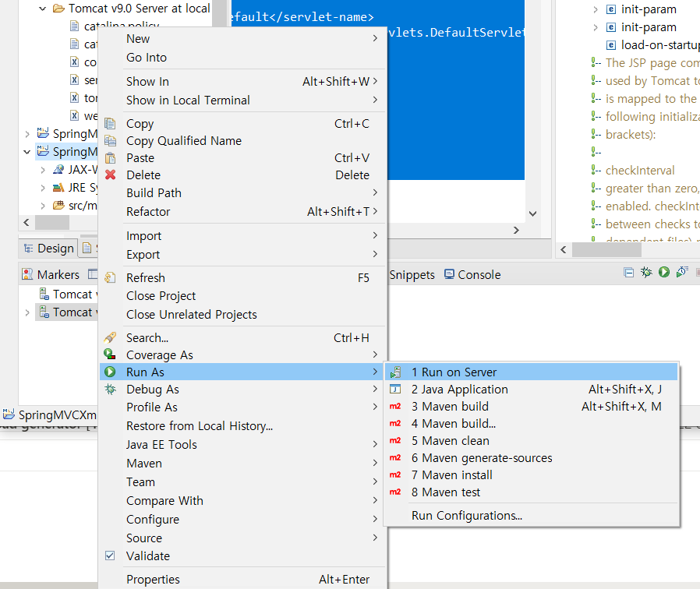This screenshot has width=700, height=589.
Task: Expand the JRE System Library node
Action: point(43,188)
